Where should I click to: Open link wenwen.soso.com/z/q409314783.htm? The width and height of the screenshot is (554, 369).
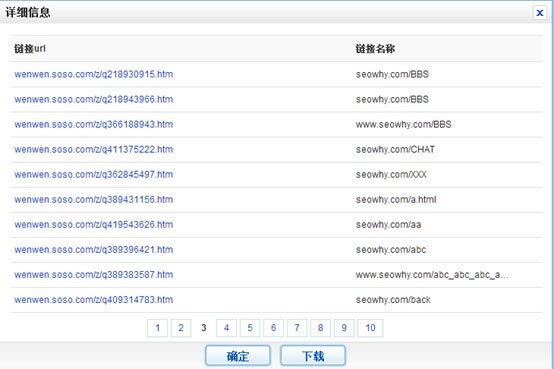(94, 300)
